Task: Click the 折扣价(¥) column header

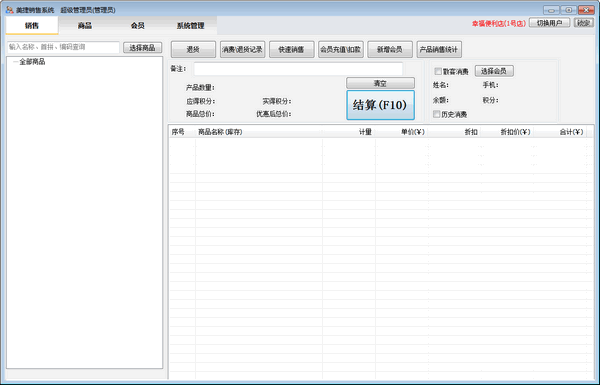Action: pyautogui.click(x=507, y=132)
